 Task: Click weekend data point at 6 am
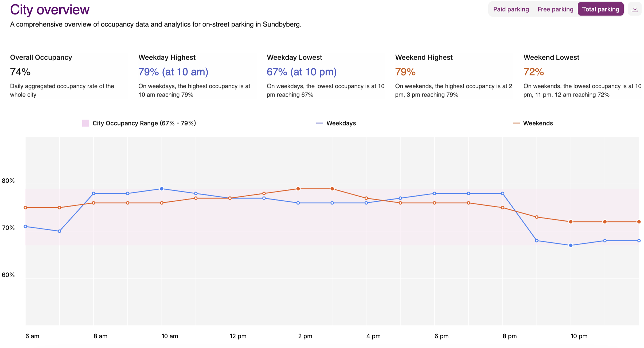click(26, 208)
